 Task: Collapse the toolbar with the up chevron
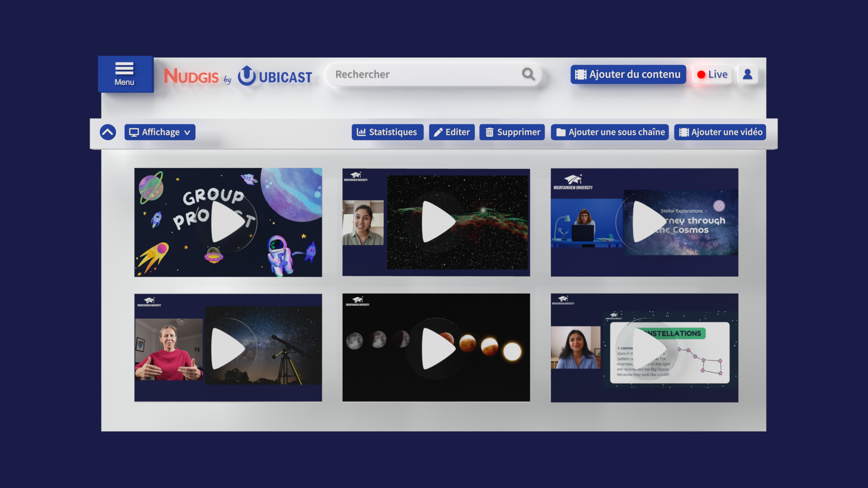coord(108,131)
